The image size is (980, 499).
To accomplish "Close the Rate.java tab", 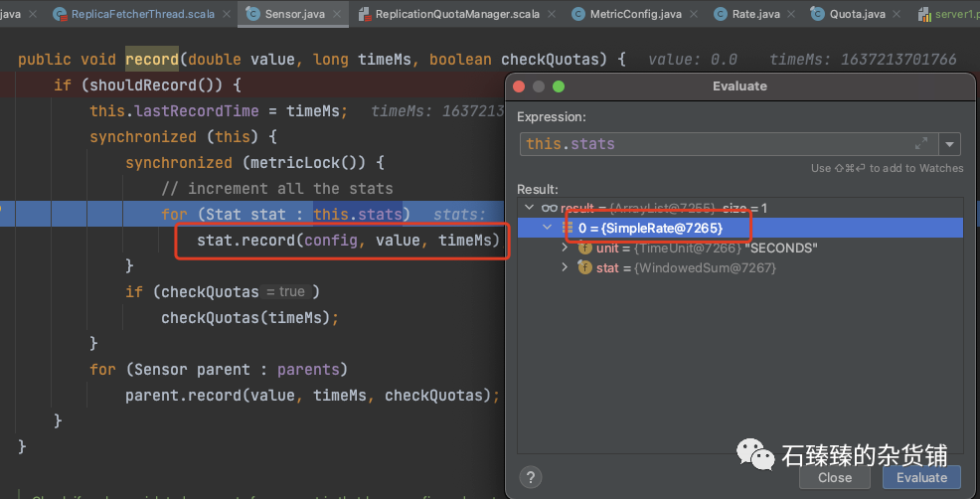I will tap(791, 14).
